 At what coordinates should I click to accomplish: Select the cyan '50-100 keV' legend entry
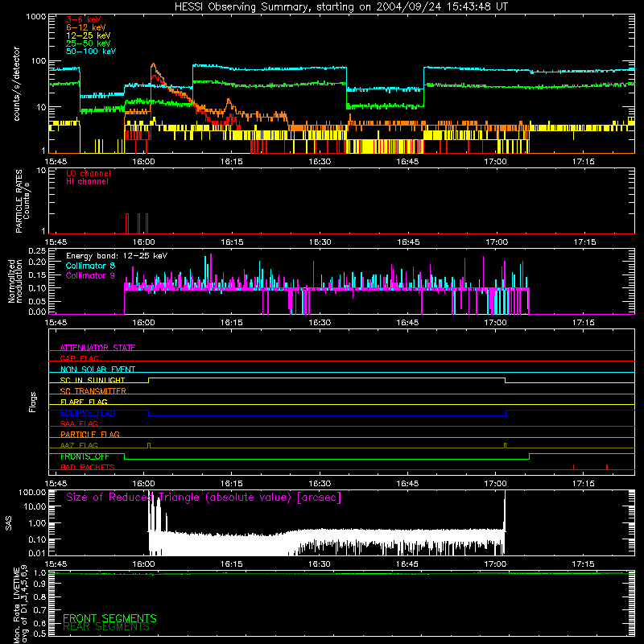click(91, 52)
